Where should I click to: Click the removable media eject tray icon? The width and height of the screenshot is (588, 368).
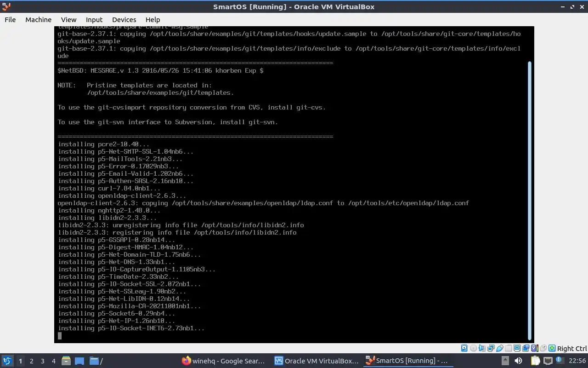pos(505,361)
